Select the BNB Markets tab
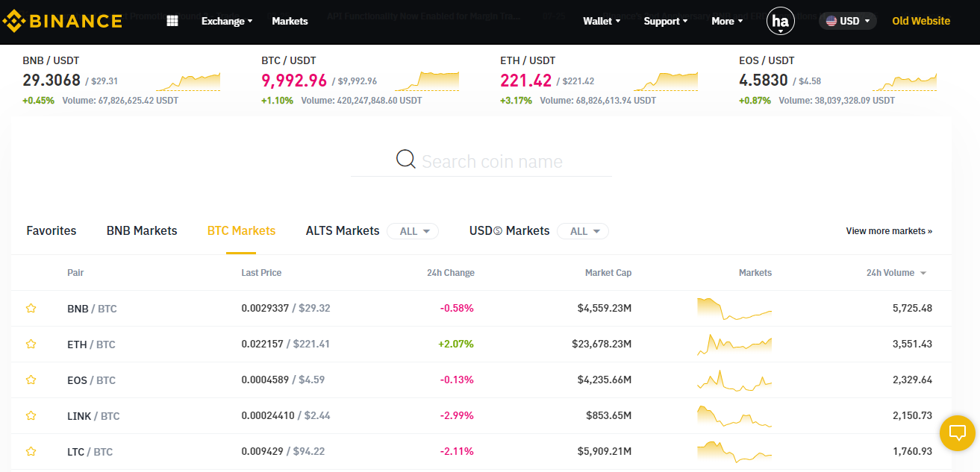Image resolution: width=980 pixels, height=472 pixels. 141,230
